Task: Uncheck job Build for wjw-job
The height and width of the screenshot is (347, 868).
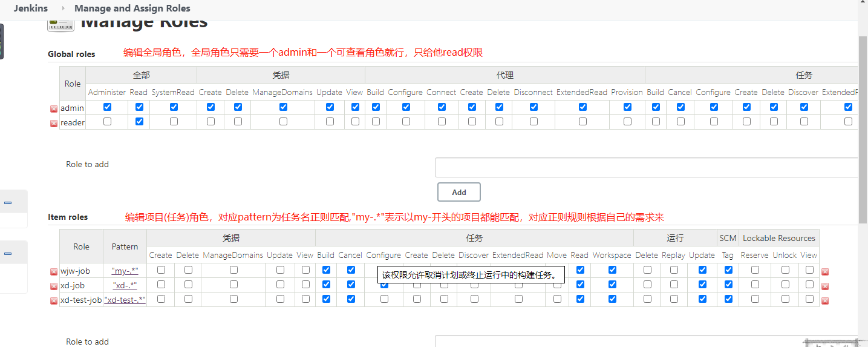Action: tap(326, 269)
